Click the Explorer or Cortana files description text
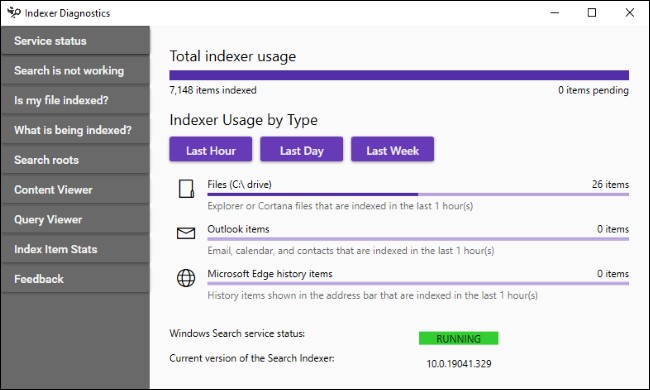Viewport: 650px width, 390px height. click(x=340, y=206)
